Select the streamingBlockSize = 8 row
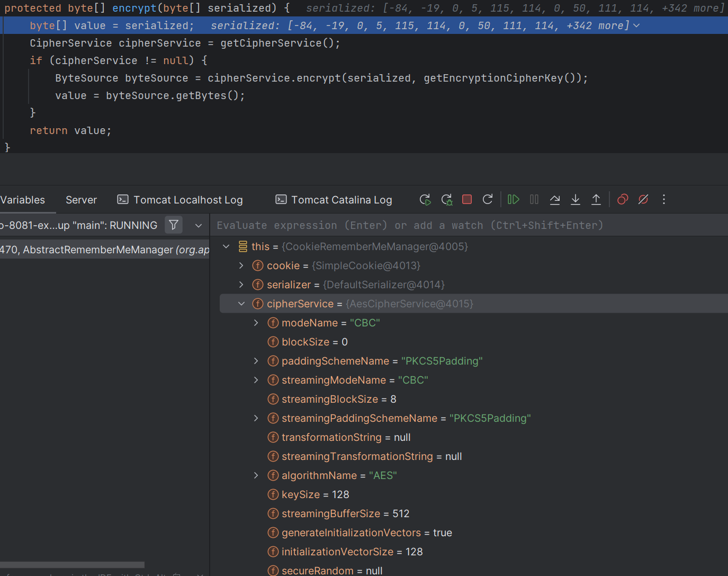The width and height of the screenshot is (728, 576). pos(474,399)
